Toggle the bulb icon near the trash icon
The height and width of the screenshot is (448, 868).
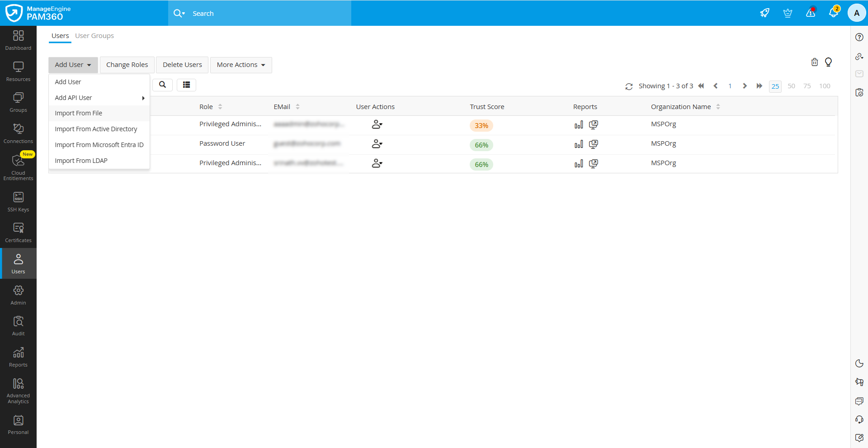click(828, 62)
